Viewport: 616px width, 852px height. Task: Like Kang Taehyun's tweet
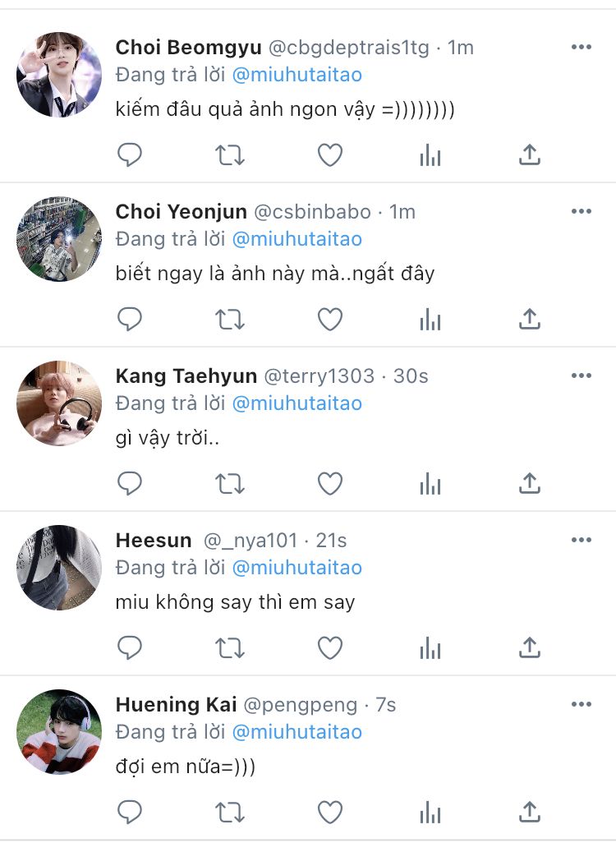(x=330, y=483)
